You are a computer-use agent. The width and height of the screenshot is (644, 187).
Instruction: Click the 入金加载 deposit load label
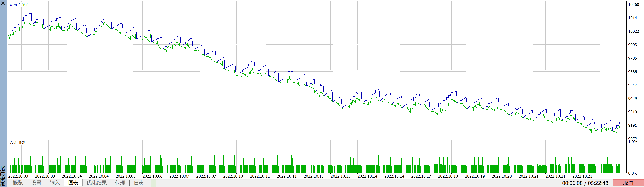[17, 143]
